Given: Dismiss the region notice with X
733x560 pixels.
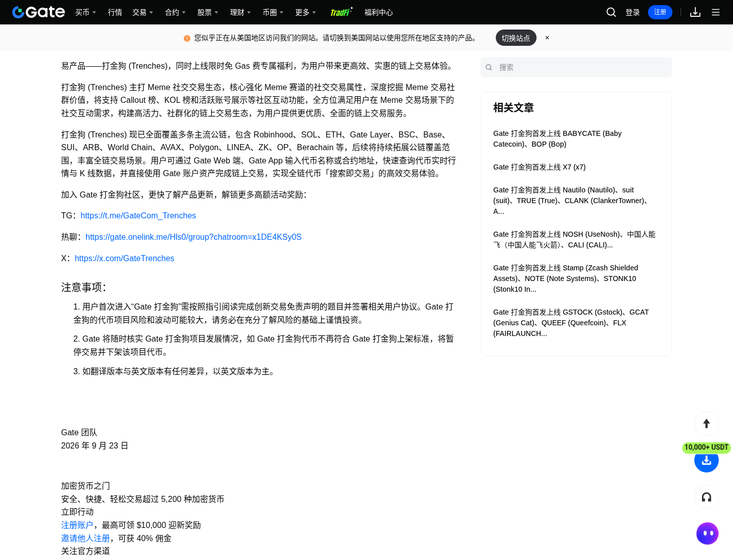Looking at the screenshot, I should click(x=547, y=38).
